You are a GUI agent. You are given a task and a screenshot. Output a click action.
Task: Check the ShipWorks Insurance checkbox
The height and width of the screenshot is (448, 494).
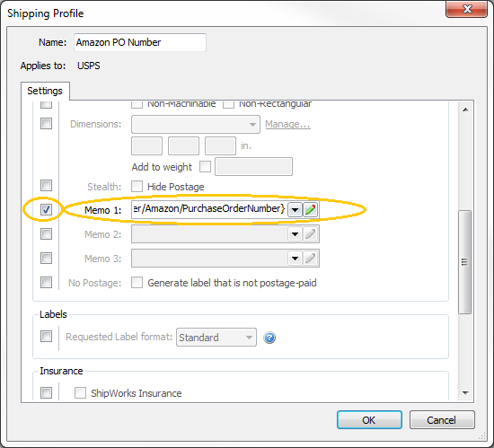pyautogui.click(x=80, y=393)
